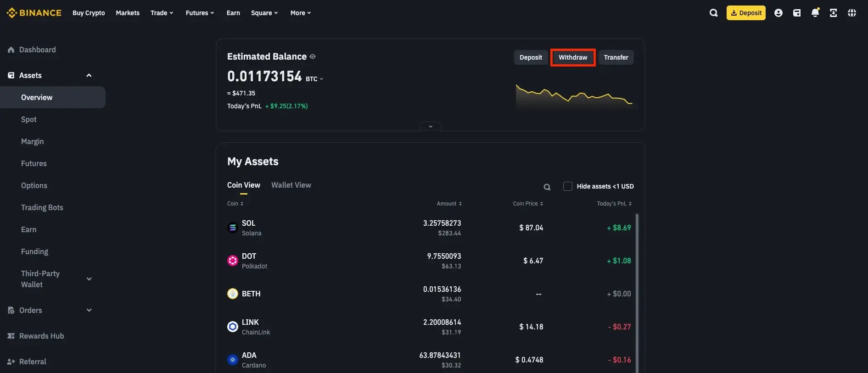Open the user profile icon
Image resolution: width=868 pixels, height=373 pixels.
pos(778,13)
